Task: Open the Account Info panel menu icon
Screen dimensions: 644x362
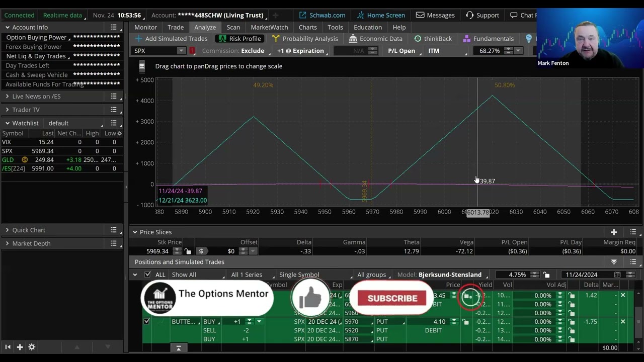Action: tap(114, 27)
